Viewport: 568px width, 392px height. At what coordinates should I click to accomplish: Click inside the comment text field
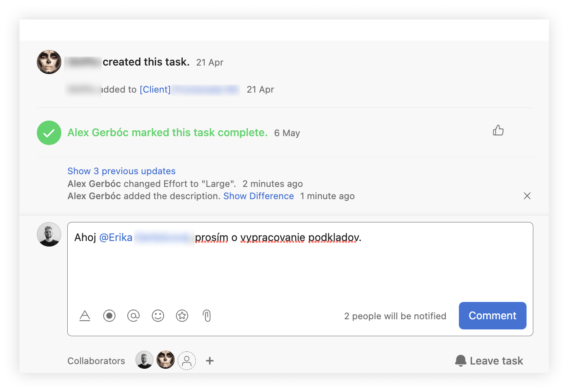(x=299, y=266)
